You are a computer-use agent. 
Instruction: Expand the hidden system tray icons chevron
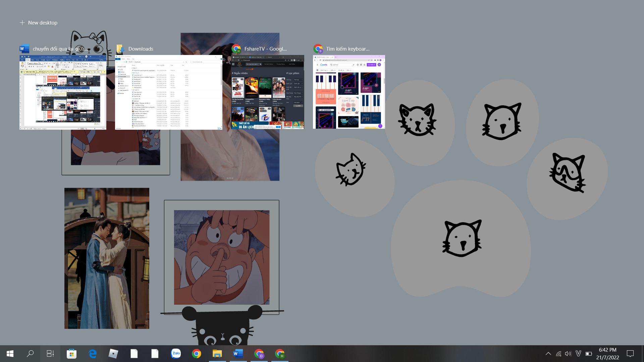coord(548,354)
